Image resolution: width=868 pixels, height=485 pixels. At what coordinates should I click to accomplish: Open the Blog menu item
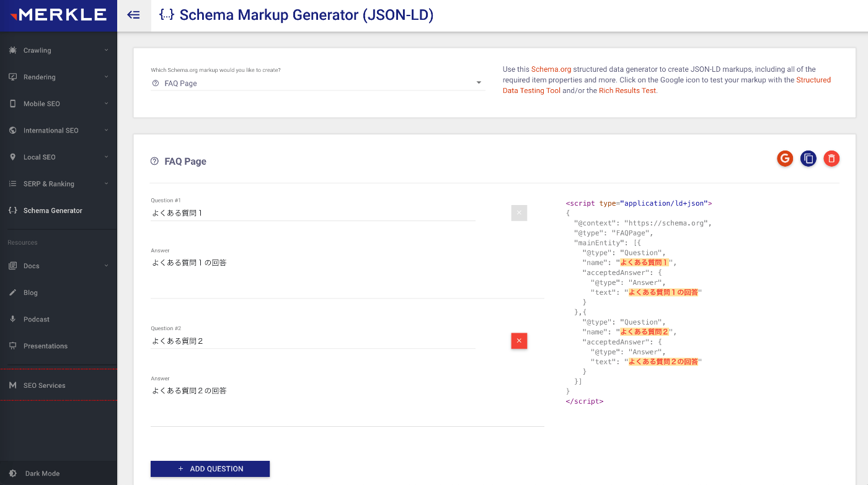click(x=58, y=292)
